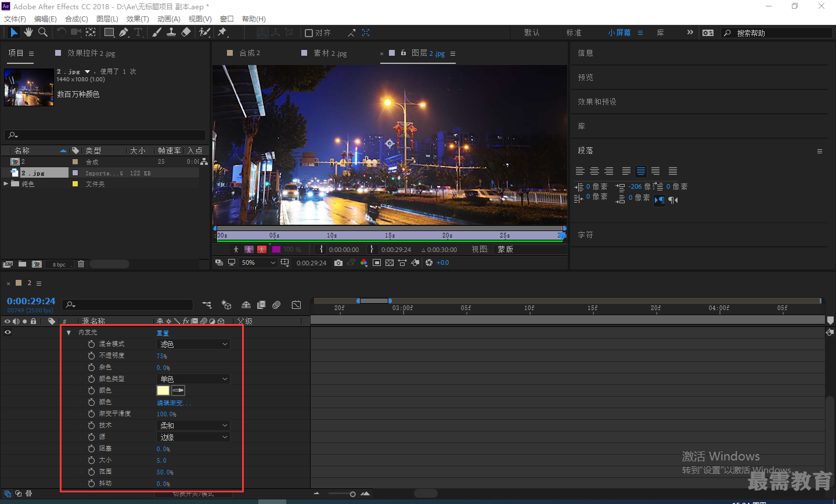The height and width of the screenshot is (504, 836).
Task: Select the Selection arrow tool
Action: pyautogui.click(x=14, y=33)
